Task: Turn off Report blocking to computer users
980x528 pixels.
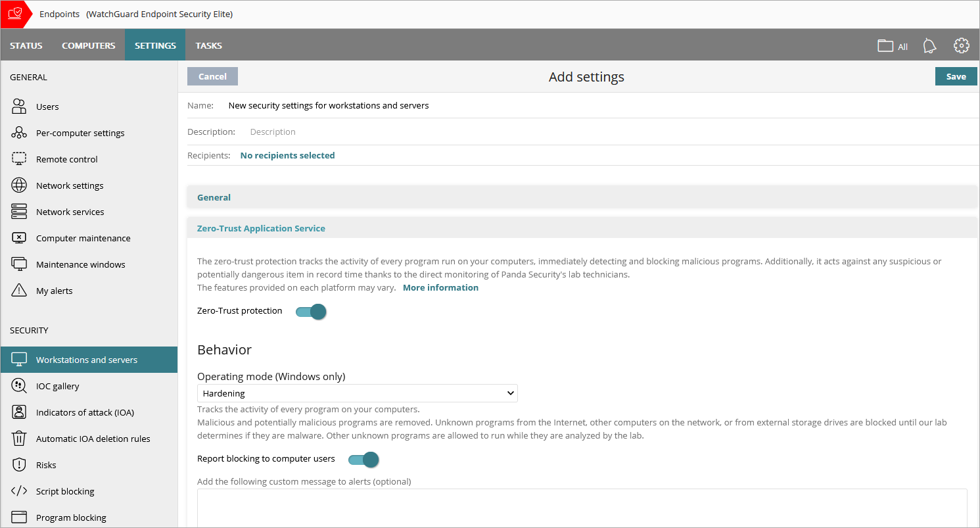Action: (x=363, y=459)
